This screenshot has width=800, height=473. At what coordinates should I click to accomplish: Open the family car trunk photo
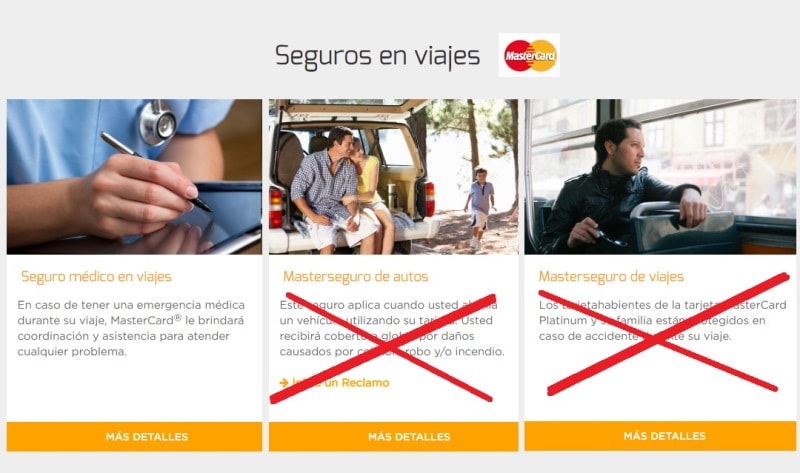coord(393,177)
